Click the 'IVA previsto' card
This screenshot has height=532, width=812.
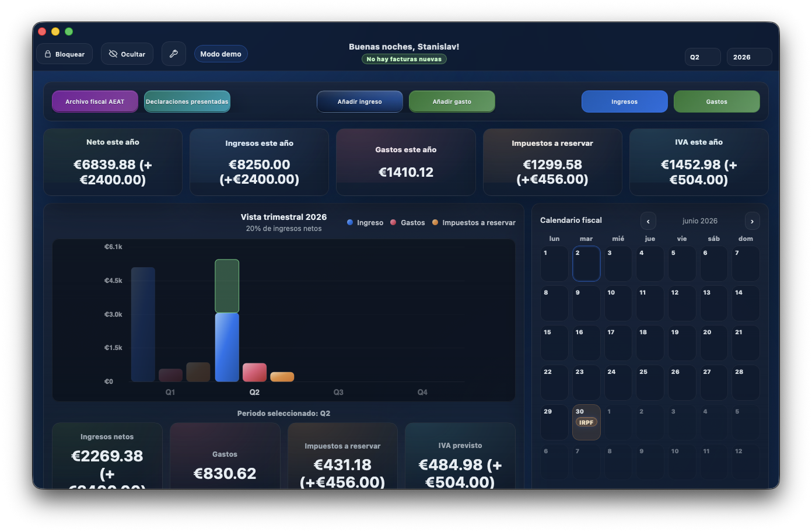(460, 456)
